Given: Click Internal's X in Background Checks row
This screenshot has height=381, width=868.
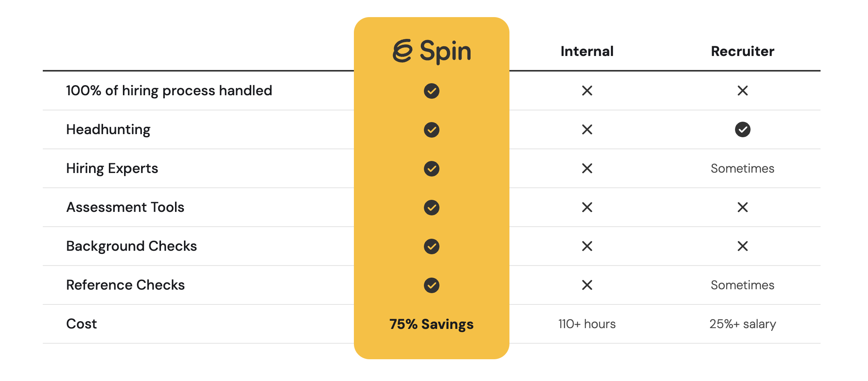Looking at the screenshot, I should pos(587,246).
